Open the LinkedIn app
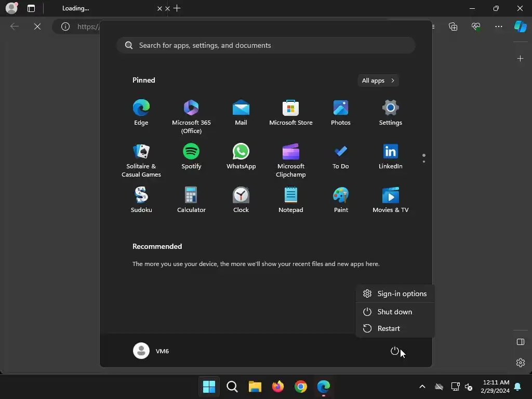Viewport: 532px width, 399px height. (x=391, y=156)
